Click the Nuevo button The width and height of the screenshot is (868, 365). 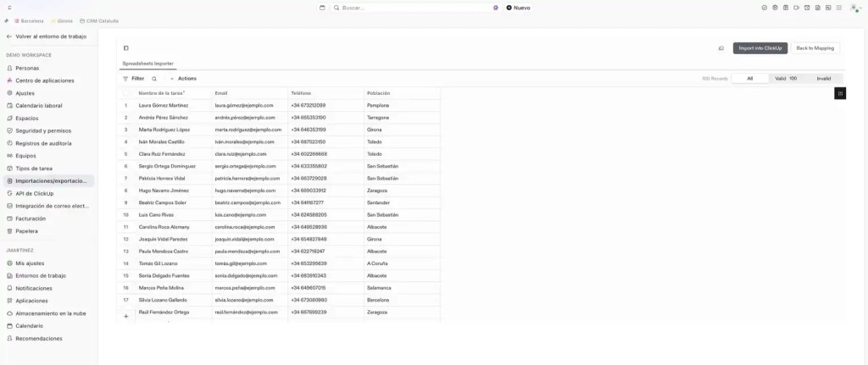[518, 8]
